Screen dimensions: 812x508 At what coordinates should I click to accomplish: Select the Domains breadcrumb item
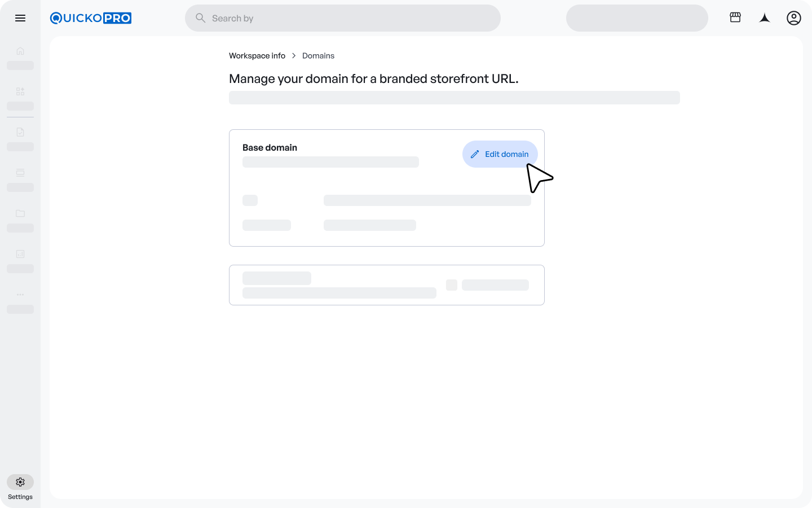[318, 56]
